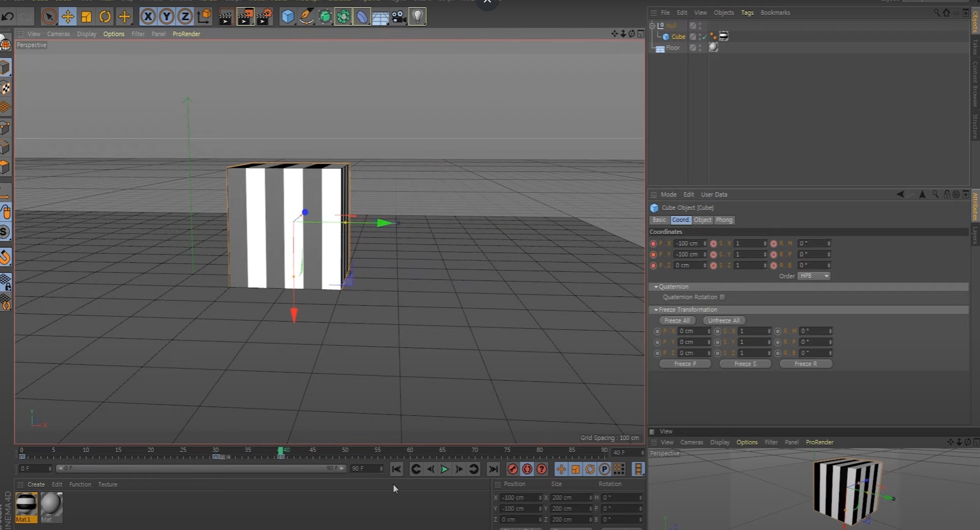Open the Takes side tab

(x=975, y=47)
